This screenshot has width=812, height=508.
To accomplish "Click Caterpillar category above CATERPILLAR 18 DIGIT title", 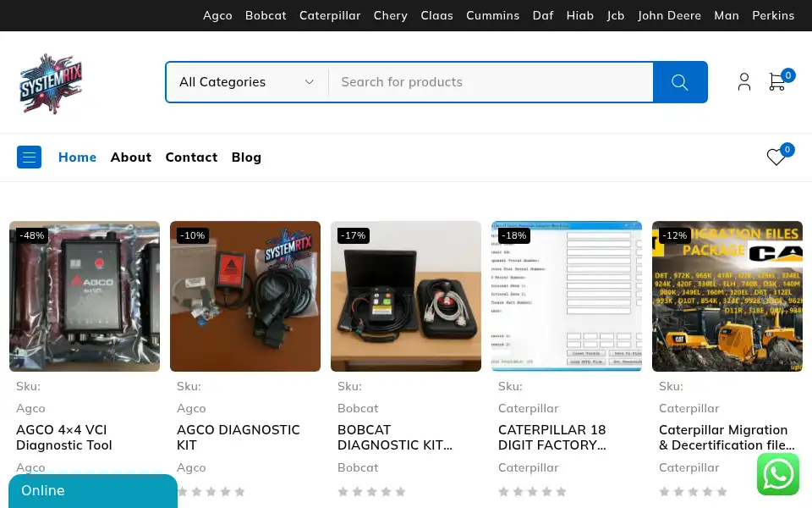I will pos(528,408).
